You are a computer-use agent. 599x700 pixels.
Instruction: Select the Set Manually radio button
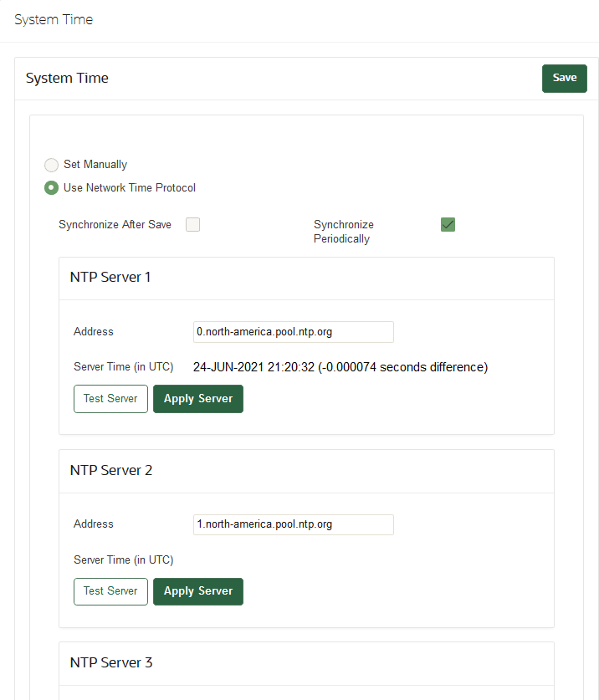(x=51, y=165)
